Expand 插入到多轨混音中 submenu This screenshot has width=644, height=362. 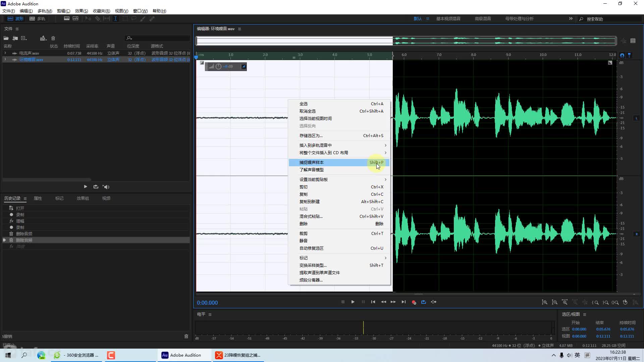(339, 145)
